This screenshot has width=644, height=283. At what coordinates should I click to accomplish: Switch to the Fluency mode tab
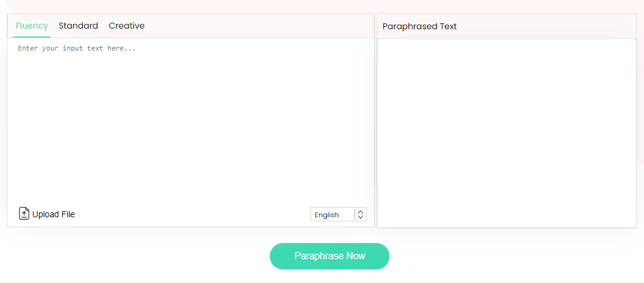tap(32, 26)
